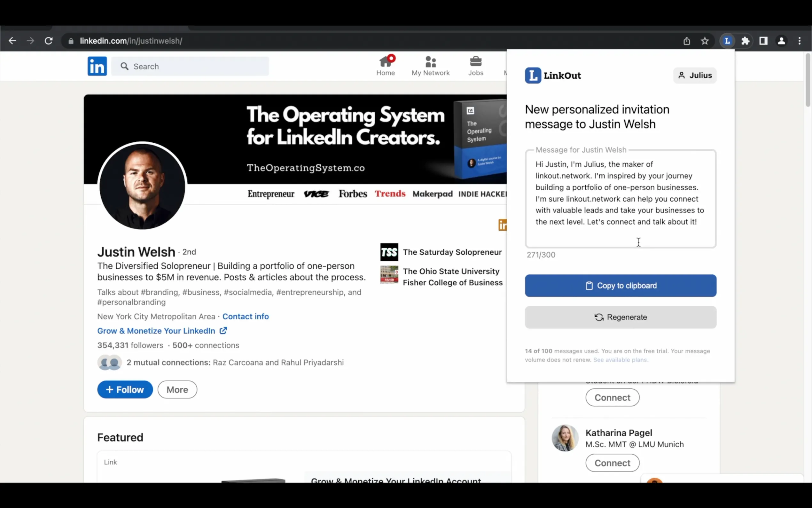This screenshot has width=812, height=508.
Task: Click the LinkOut extension icon in toolbar
Action: point(727,41)
